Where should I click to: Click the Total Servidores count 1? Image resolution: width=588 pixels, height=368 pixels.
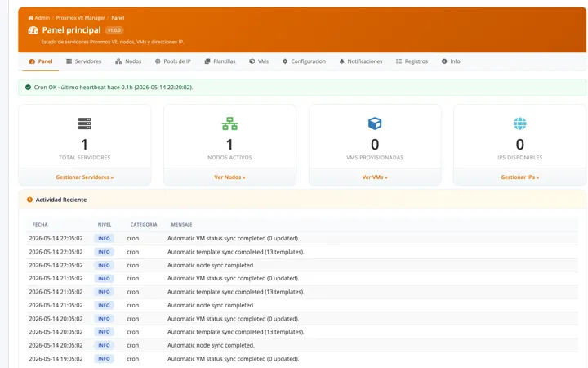[x=85, y=145]
